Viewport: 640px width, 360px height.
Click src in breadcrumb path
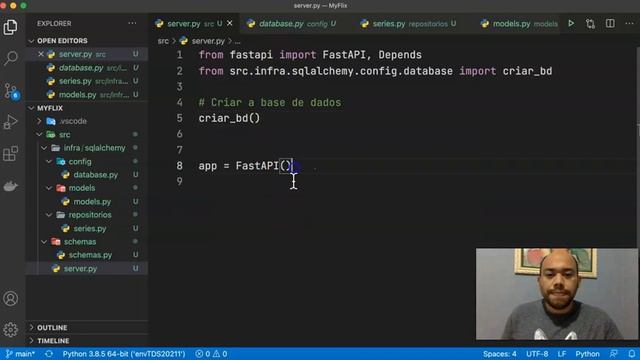pyautogui.click(x=163, y=41)
